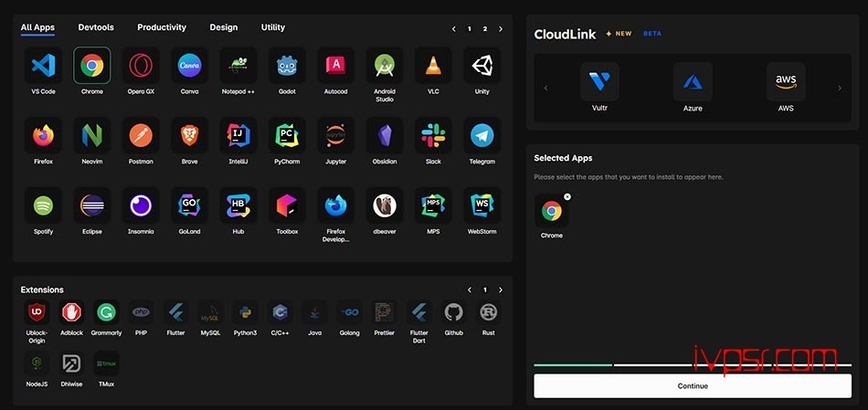This screenshot has height=410, width=868.
Task: Add Firefox Developer edition
Action: click(335, 205)
